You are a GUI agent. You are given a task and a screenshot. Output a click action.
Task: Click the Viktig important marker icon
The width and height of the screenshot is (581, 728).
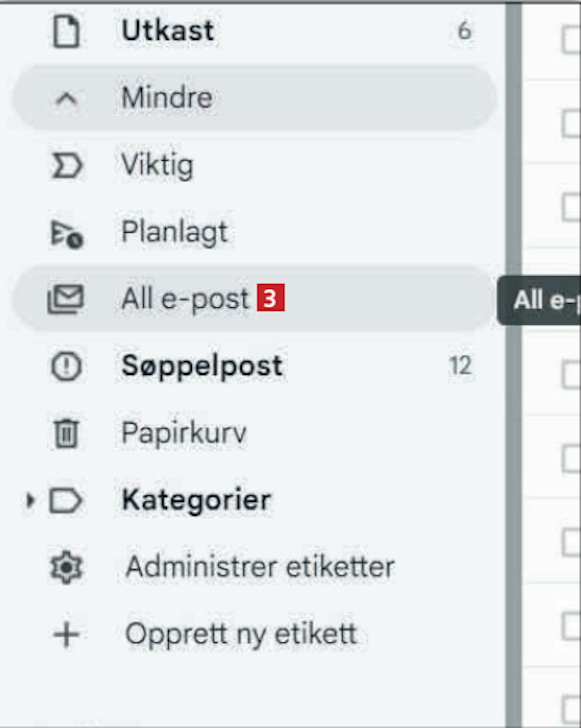66,166
